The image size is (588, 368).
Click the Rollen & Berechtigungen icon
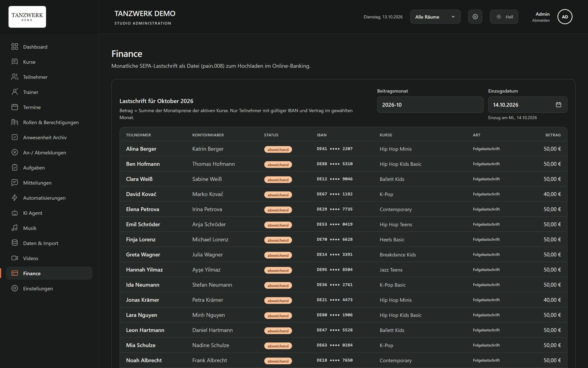[x=14, y=122]
